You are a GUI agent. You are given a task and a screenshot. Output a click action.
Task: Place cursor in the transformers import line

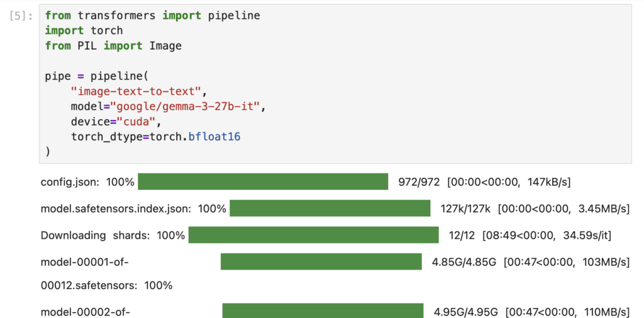[x=152, y=16]
